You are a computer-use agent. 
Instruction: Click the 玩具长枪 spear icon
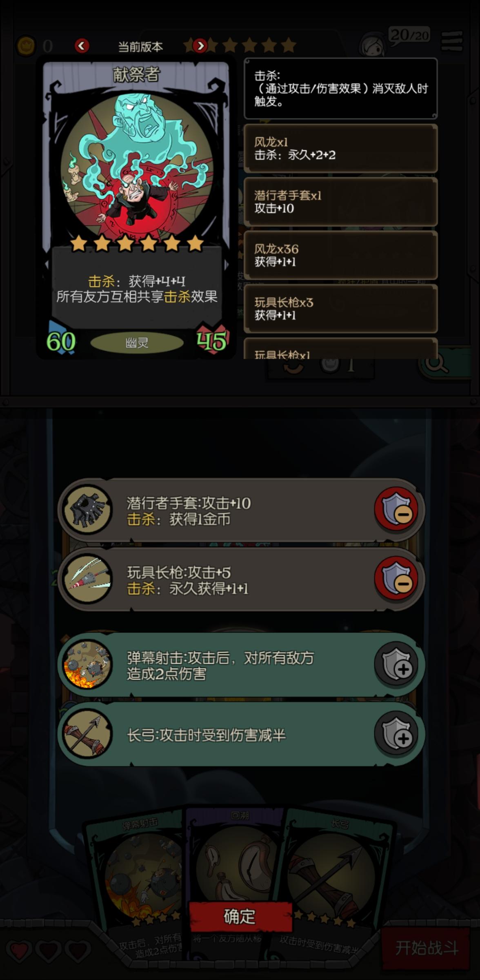pyautogui.click(x=87, y=579)
